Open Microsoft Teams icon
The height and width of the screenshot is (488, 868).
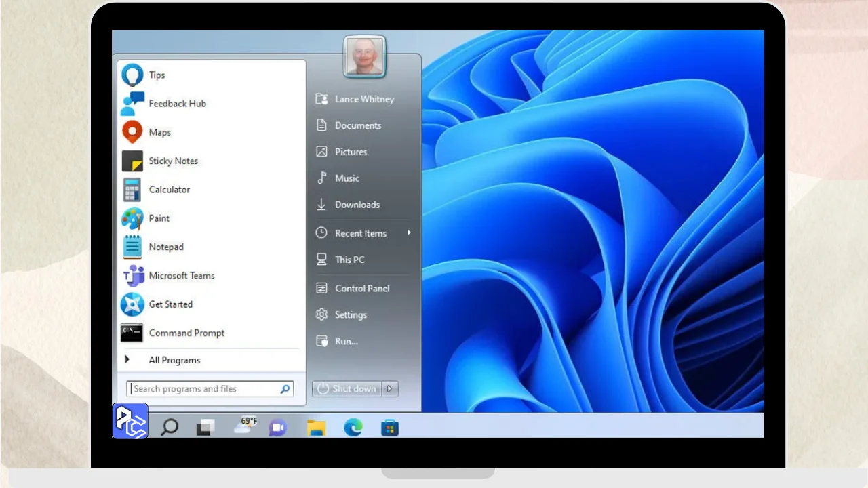[132, 276]
